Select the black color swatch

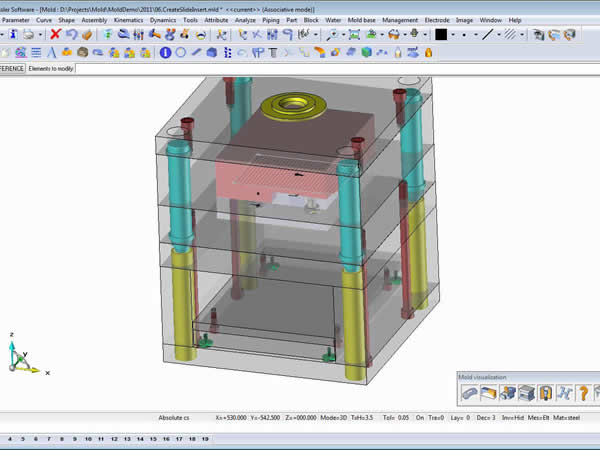(x=441, y=35)
